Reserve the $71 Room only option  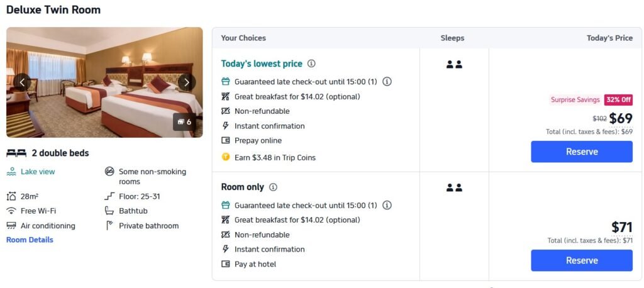582,260
